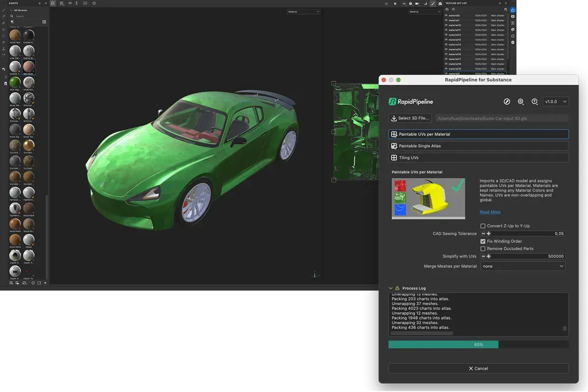The image size is (588, 392).
Task: Click the blue export textures icon
Action: pyautogui.click(x=513, y=10)
